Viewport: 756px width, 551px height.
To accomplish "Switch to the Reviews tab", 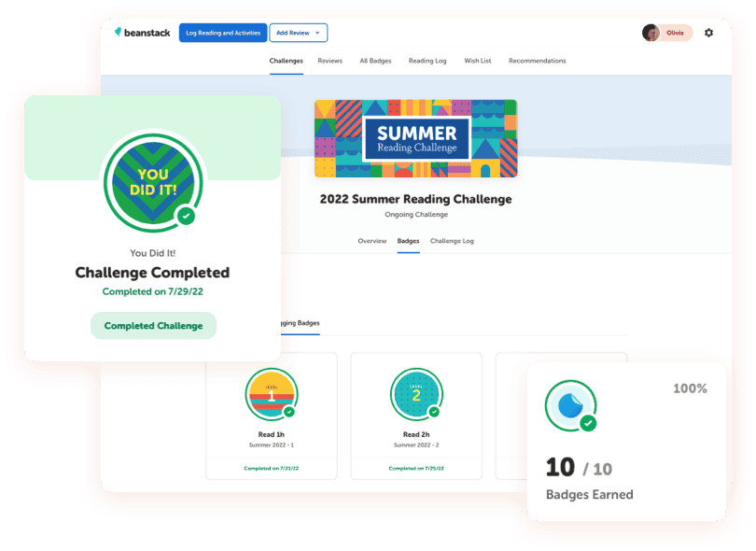I will (x=329, y=61).
